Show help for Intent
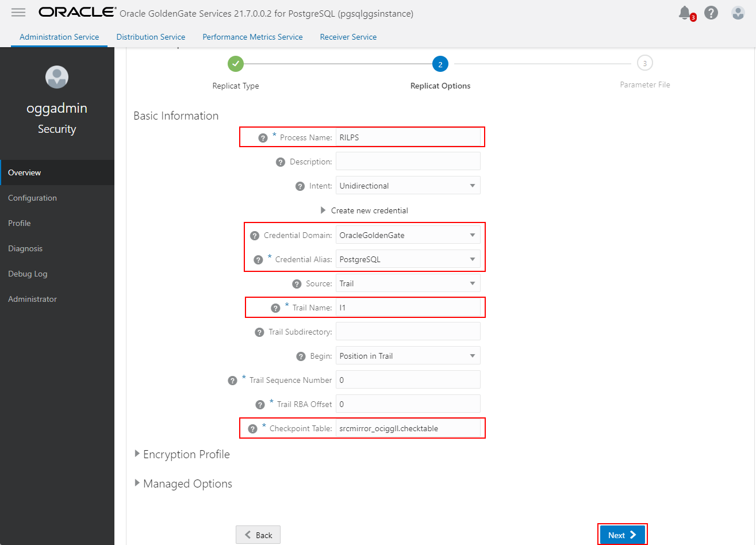This screenshot has height=545, width=756. [300, 186]
